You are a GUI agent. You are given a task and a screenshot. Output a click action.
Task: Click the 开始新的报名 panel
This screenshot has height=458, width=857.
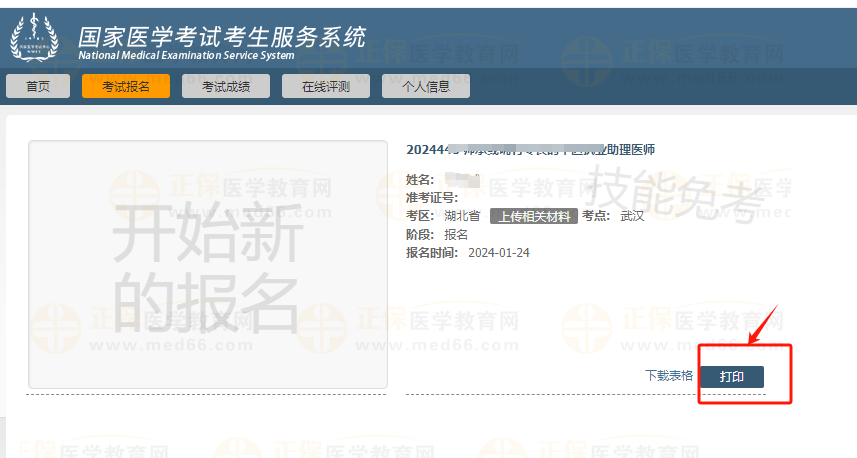[x=207, y=264]
